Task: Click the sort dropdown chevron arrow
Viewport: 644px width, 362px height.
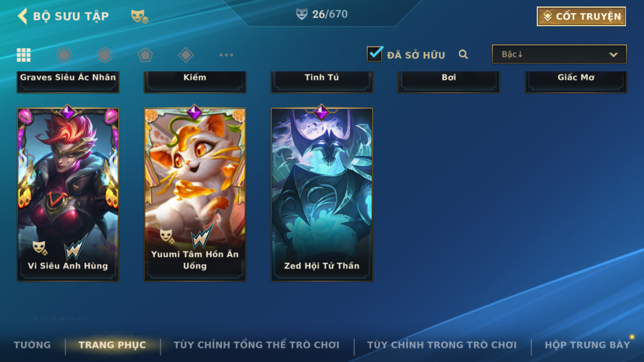Action: pos(613,55)
